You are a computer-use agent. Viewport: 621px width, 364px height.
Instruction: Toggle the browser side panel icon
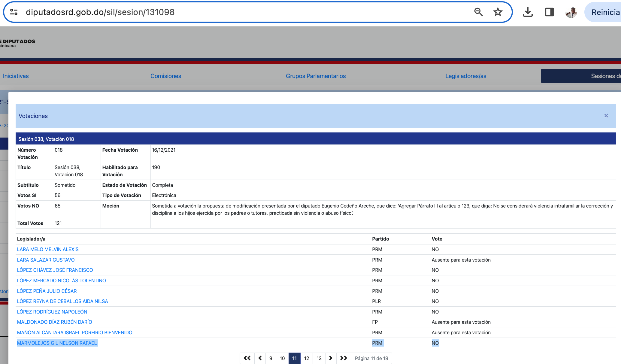point(549,12)
